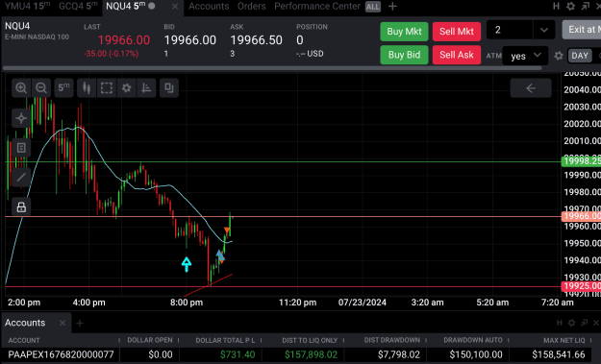The width and height of the screenshot is (601, 364).
Task: Open top panel settings gear
Action: [x=571, y=6]
